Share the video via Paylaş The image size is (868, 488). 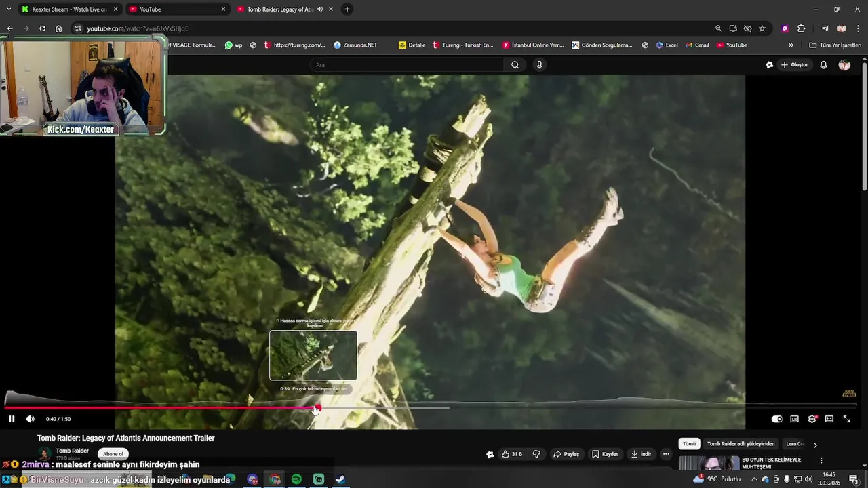click(566, 454)
